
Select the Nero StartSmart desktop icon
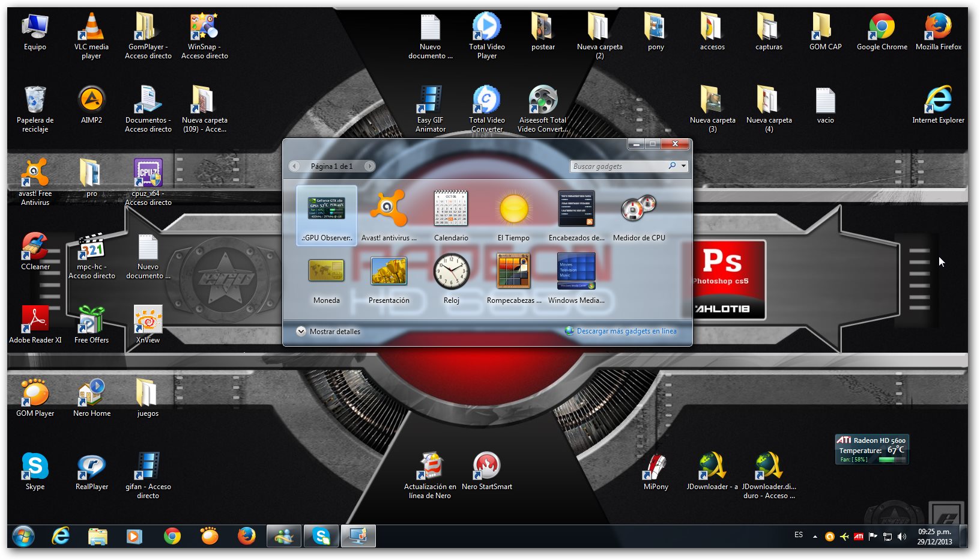coord(486,472)
